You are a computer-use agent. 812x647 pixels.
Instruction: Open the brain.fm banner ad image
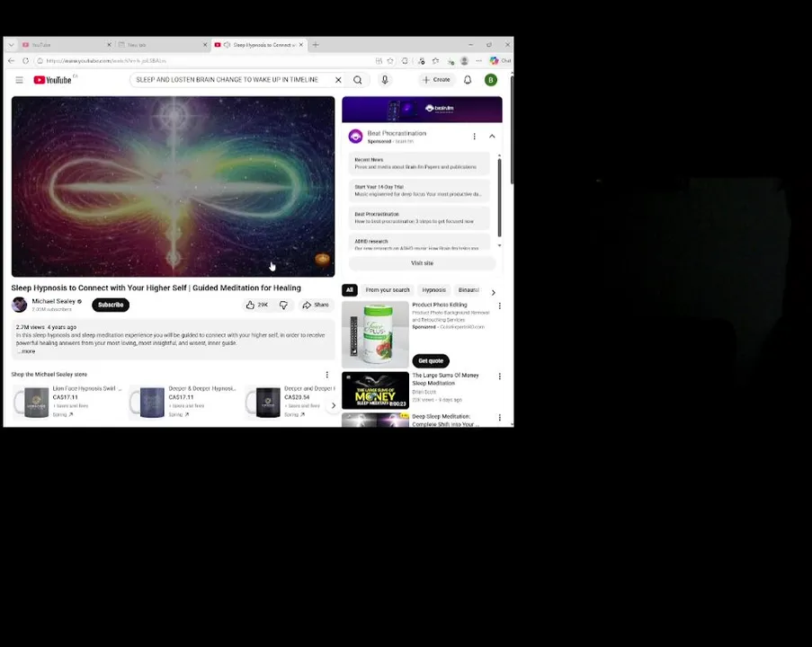(422, 110)
